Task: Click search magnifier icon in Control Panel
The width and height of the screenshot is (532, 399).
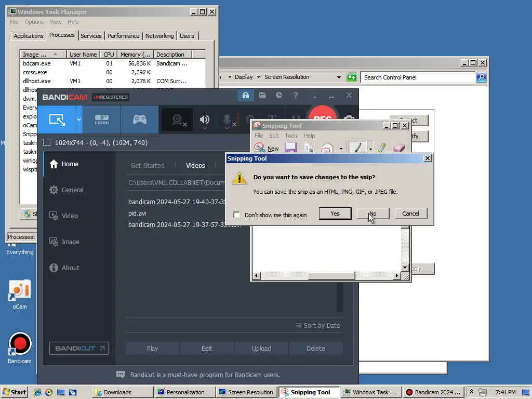Action: [x=481, y=77]
